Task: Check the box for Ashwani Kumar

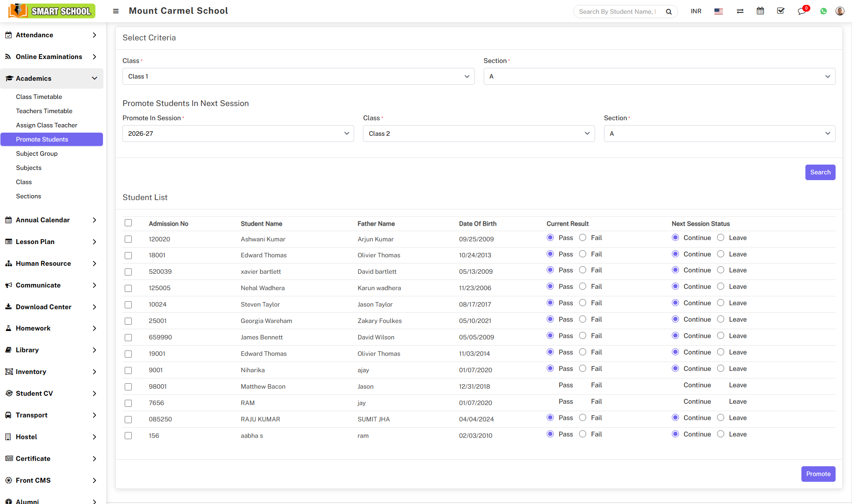Action: click(x=128, y=239)
